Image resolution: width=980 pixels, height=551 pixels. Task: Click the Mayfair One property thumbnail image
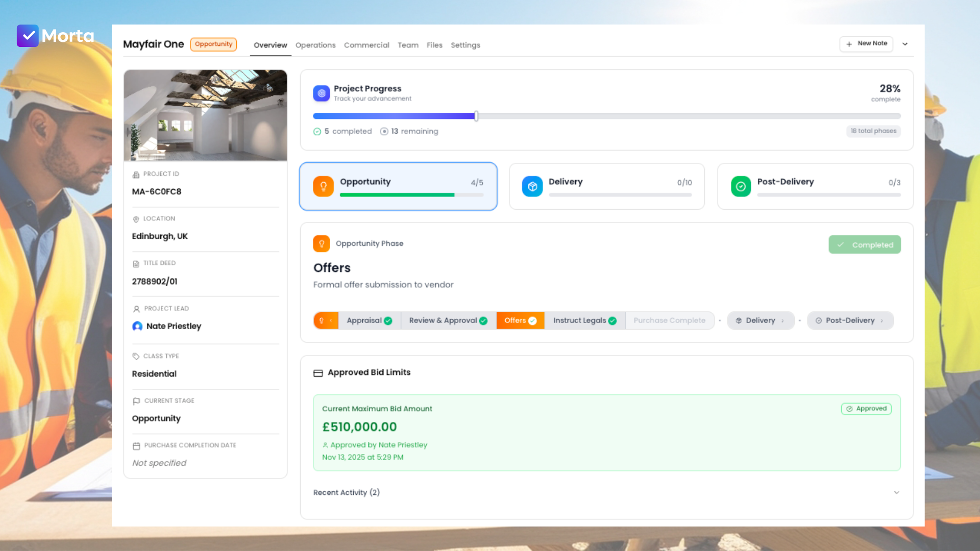click(x=205, y=115)
